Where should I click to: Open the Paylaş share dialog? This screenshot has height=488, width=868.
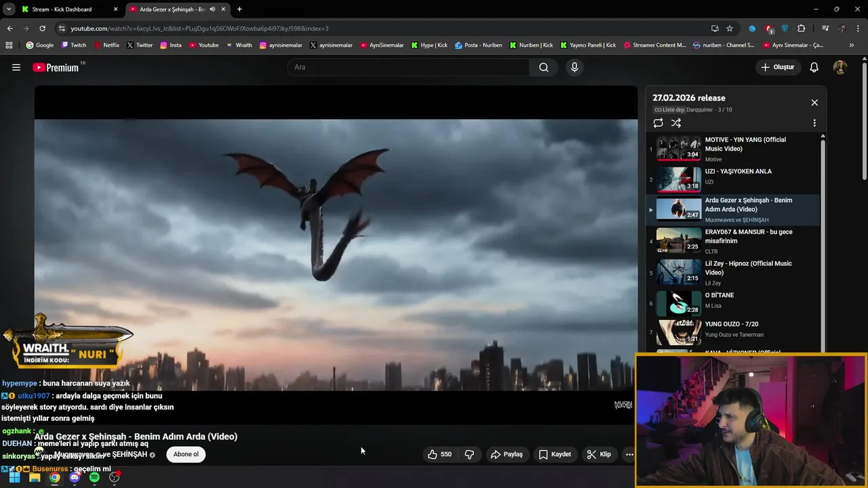click(507, 454)
